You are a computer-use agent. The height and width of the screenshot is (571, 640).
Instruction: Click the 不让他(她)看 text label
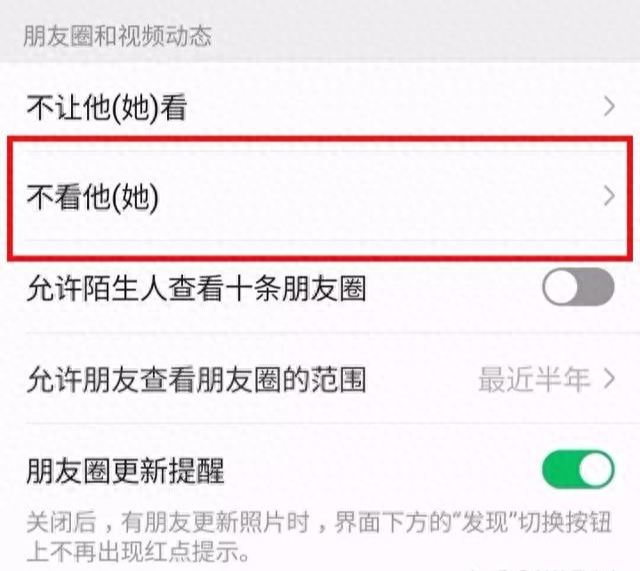point(107,108)
